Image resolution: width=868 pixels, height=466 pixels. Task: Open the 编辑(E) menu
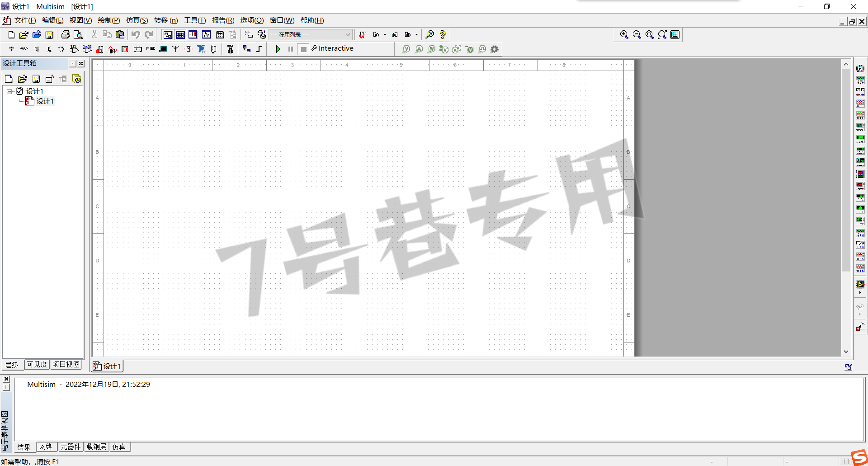click(x=52, y=20)
